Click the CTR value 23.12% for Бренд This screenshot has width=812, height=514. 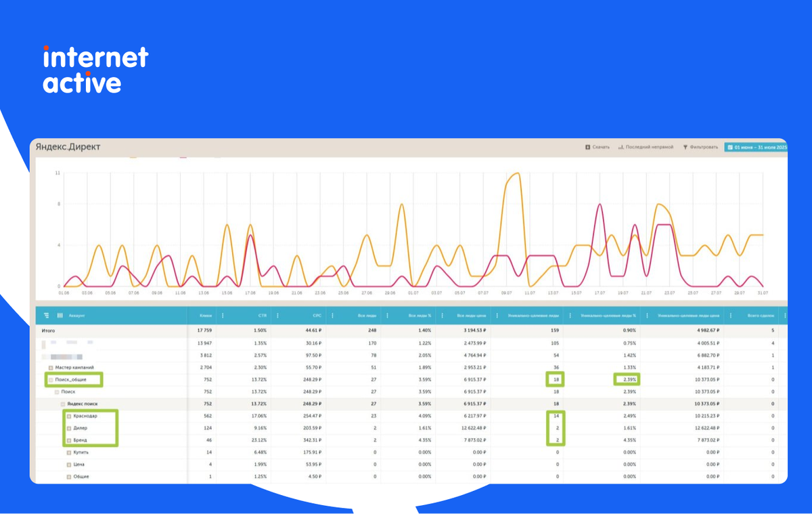[259, 441]
